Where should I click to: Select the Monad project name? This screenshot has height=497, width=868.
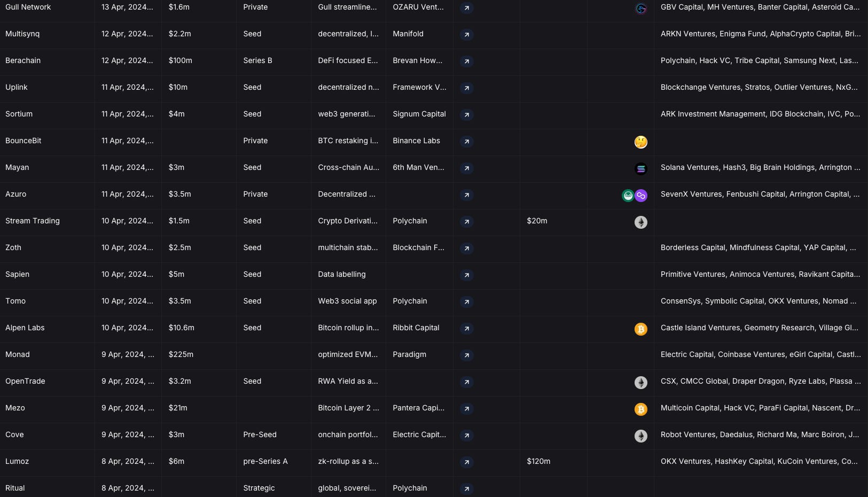point(18,354)
